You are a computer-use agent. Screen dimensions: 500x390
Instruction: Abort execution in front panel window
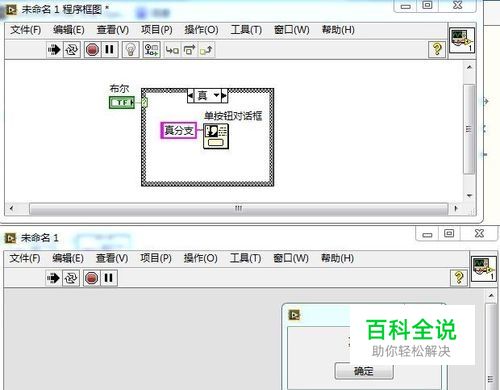(91, 278)
